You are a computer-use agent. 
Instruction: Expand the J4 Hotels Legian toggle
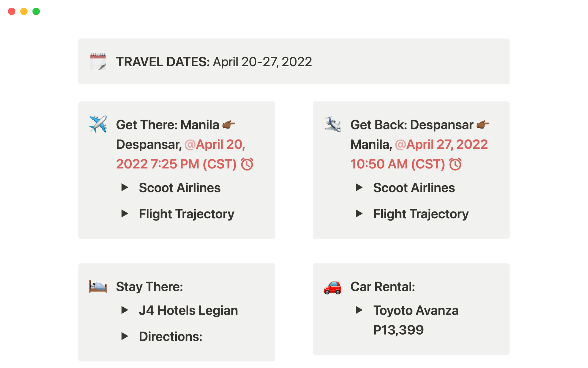click(125, 310)
